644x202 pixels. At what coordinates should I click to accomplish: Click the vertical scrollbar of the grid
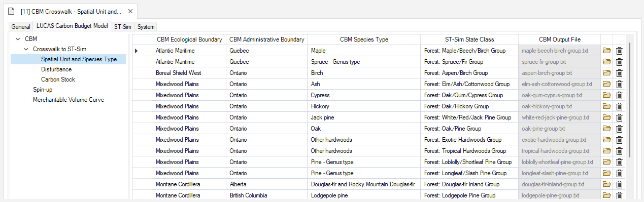[x=629, y=101]
